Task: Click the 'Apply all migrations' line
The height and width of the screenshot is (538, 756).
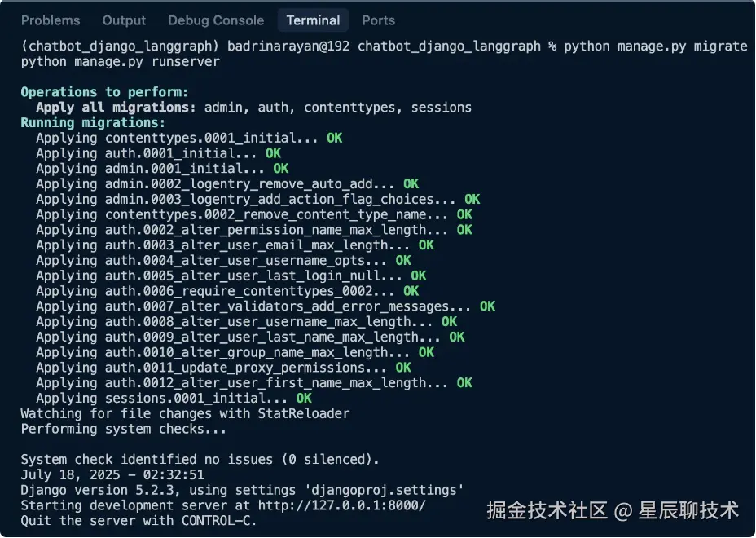Action: (x=253, y=108)
